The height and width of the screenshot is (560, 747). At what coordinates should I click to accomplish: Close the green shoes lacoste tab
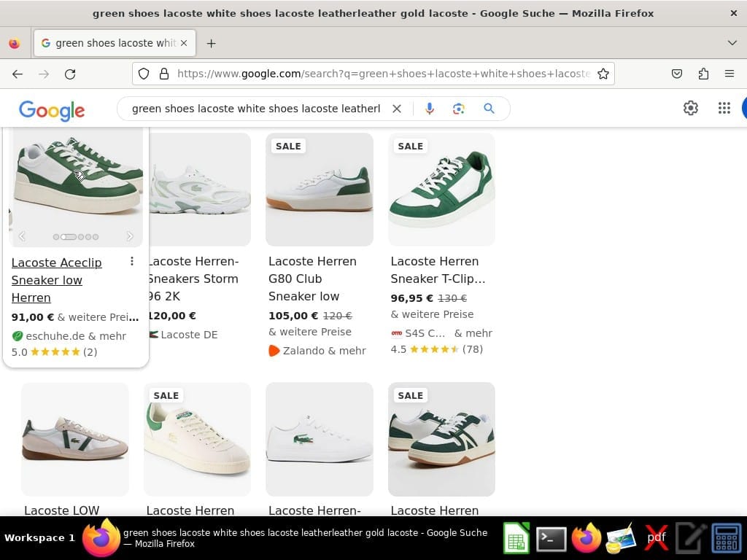point(184,43)
